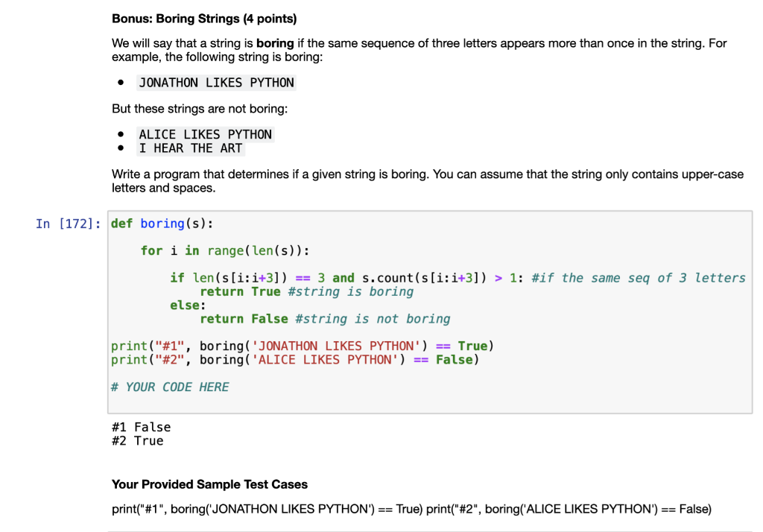The height and width of the screenshot is (532, 763).
Task: Click the sample test cases text at bottom
Action: [x=411, y=509]
